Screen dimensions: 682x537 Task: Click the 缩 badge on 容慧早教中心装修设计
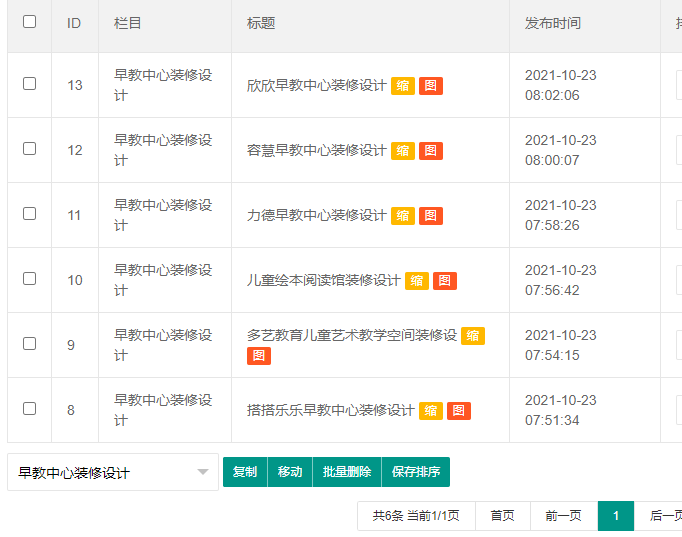[402, 151]
